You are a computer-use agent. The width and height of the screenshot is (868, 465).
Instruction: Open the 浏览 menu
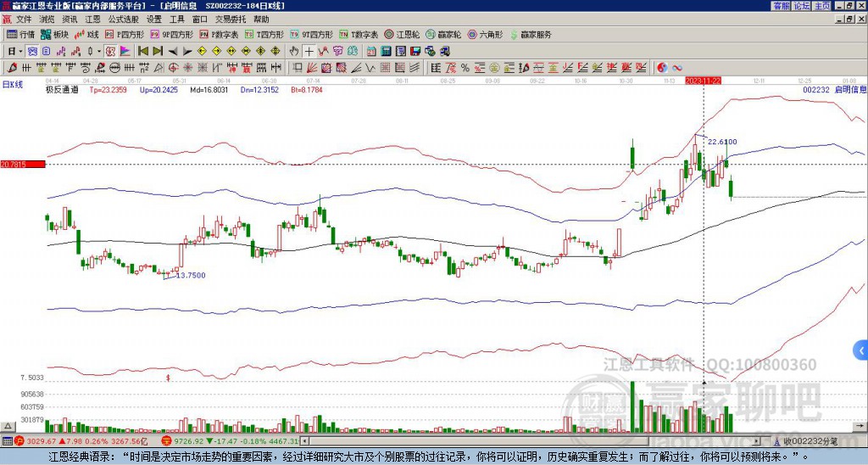(x=47, y=20)
